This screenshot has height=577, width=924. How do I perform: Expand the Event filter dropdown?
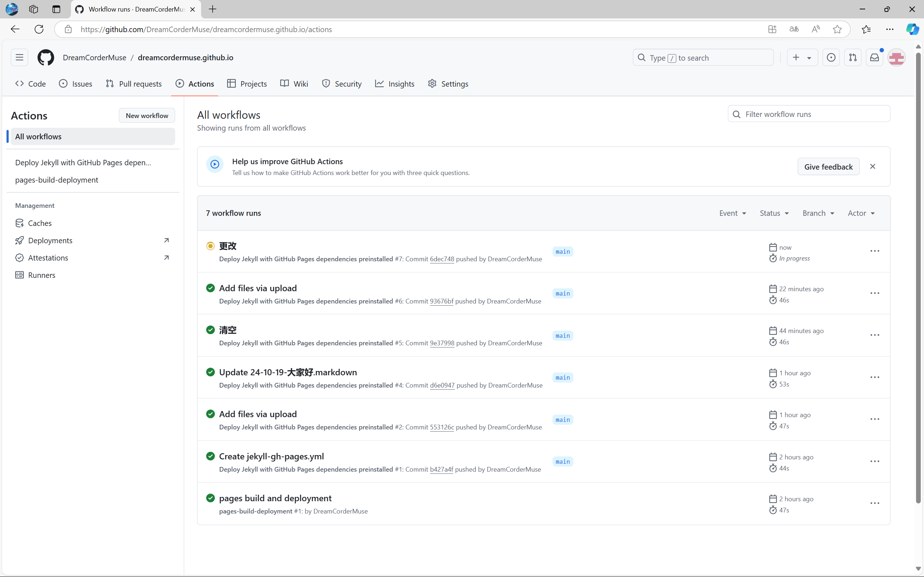[x=733, y=213]
